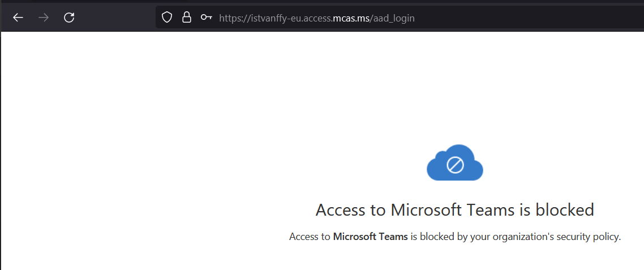Screen dimensions: 644x270
Task: Click the "https://" prefix of the address
Action: click(233, 18)
